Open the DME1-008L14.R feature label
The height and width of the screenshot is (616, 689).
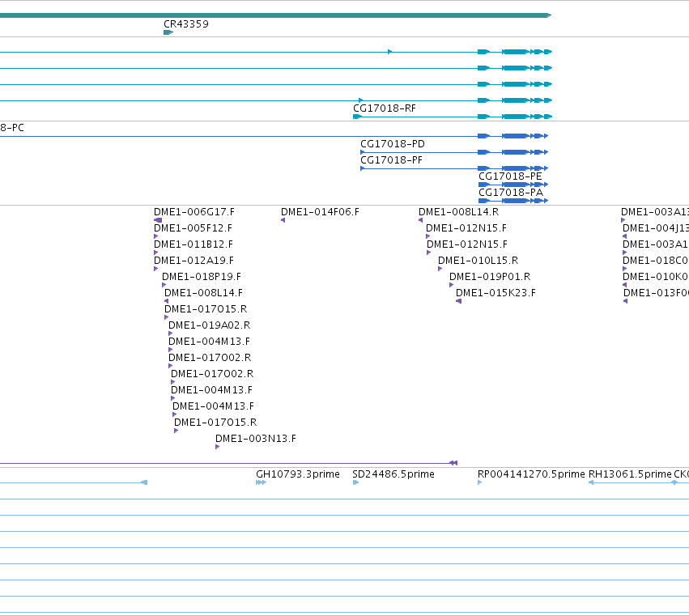459,212
